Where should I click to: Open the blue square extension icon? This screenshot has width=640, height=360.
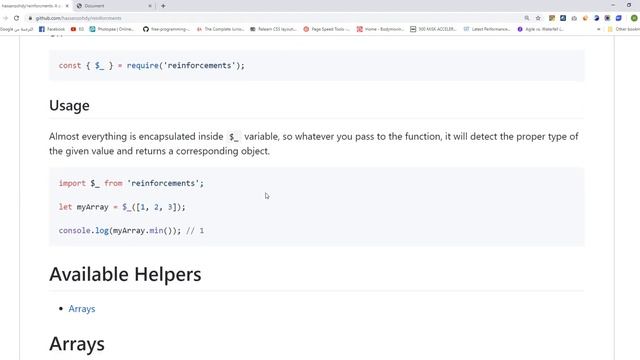click(x=563, y=18)
